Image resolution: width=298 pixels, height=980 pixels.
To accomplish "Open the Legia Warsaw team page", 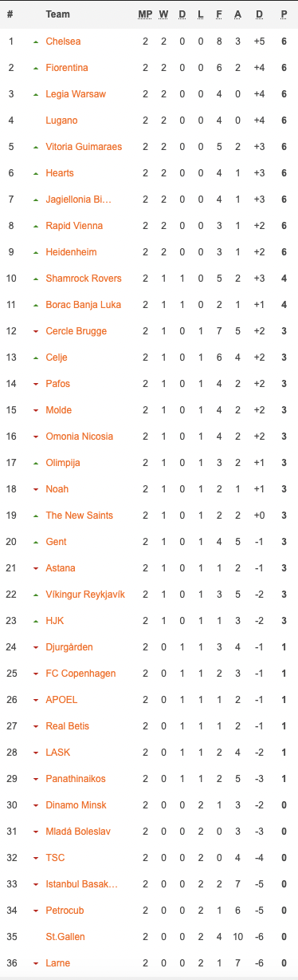I will (x=76, y=94).
